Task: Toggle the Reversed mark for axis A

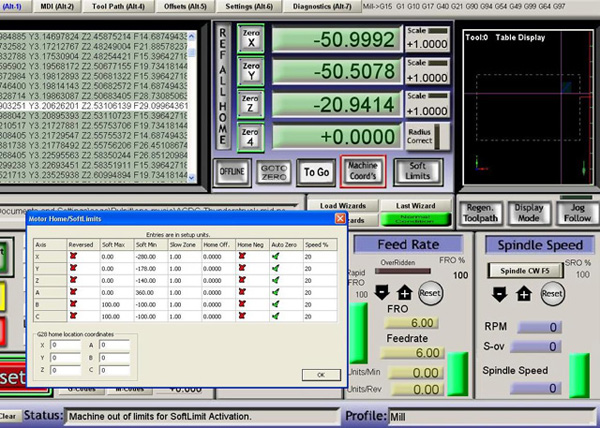Action: pyautogui.click(x=73, y=292)
